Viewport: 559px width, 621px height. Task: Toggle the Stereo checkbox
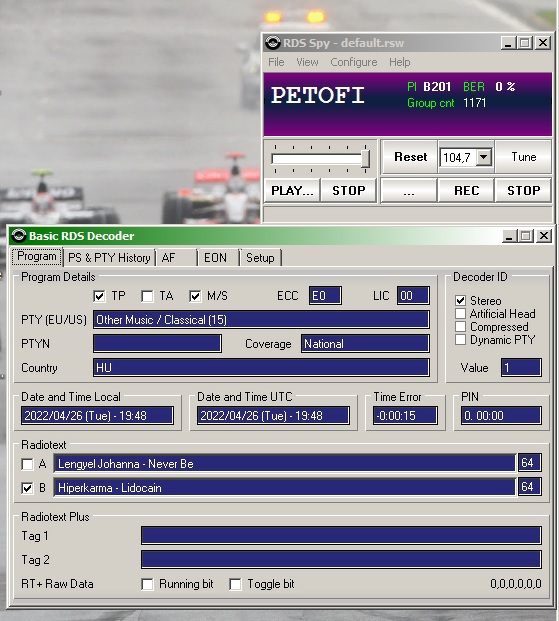pyautogui.click(x=460, y=301)
